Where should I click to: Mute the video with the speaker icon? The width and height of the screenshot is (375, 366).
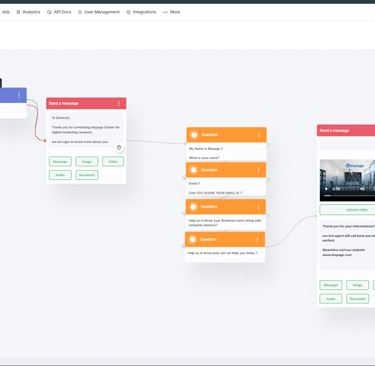362,189
